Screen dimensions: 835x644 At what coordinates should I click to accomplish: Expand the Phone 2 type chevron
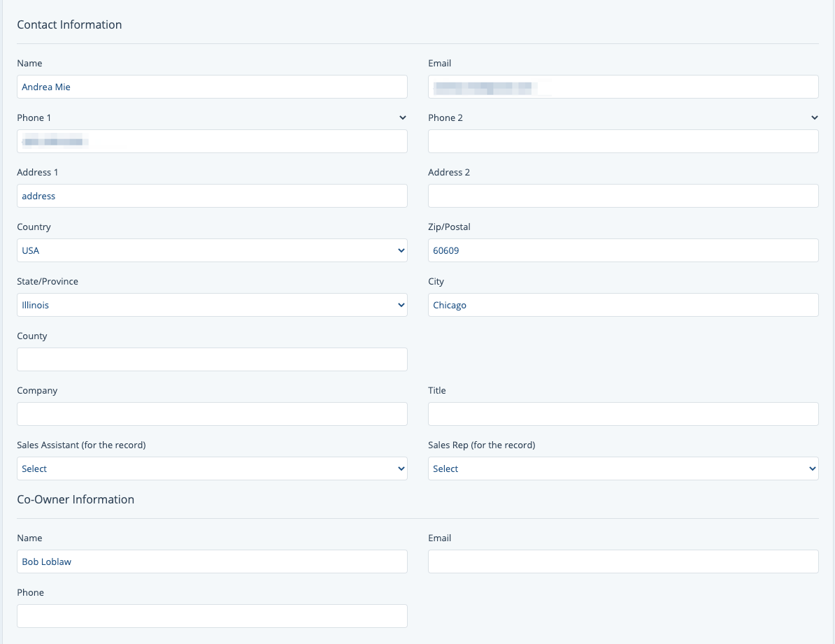[814, 117]
